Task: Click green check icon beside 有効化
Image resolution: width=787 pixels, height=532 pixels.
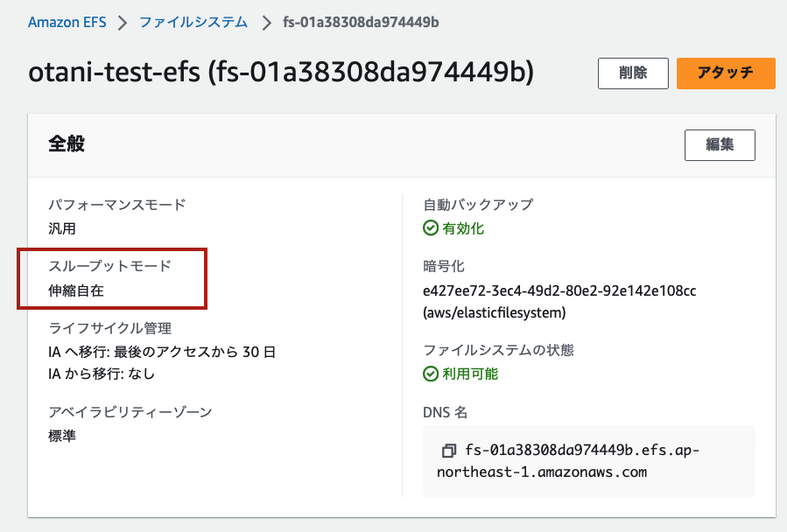Action: coord(431,228)
